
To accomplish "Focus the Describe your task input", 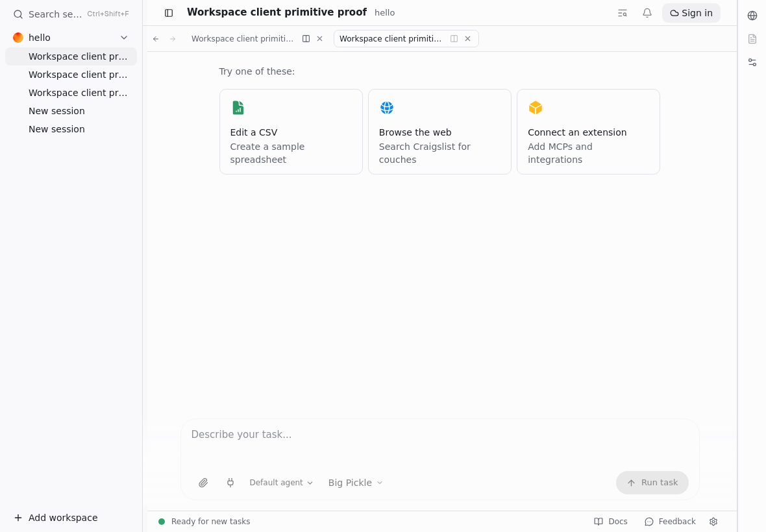I will point(439,435).
